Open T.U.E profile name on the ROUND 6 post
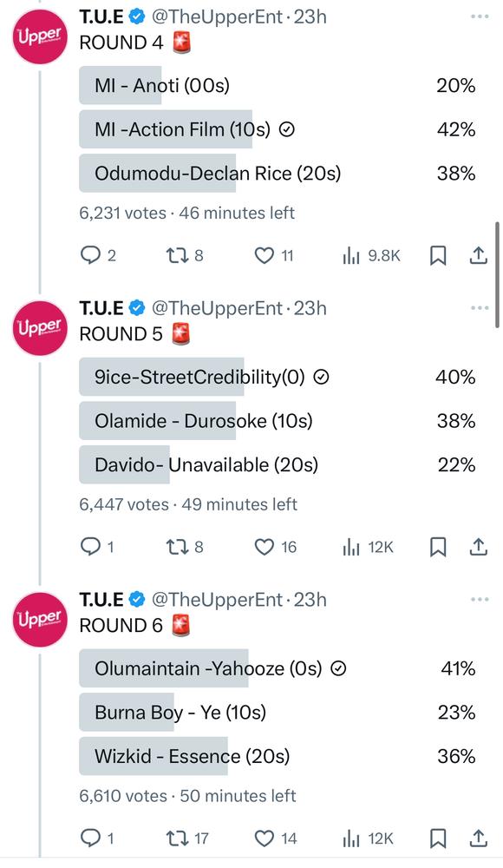Image resolution: width=503 pixels, height=868 pixels. (x=101, y=600)
